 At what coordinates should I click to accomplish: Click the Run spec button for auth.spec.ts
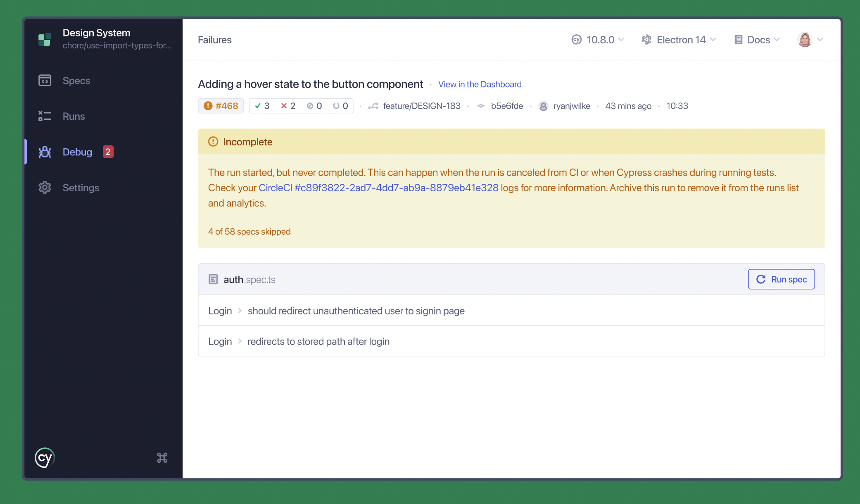click(x=781, y=279)
